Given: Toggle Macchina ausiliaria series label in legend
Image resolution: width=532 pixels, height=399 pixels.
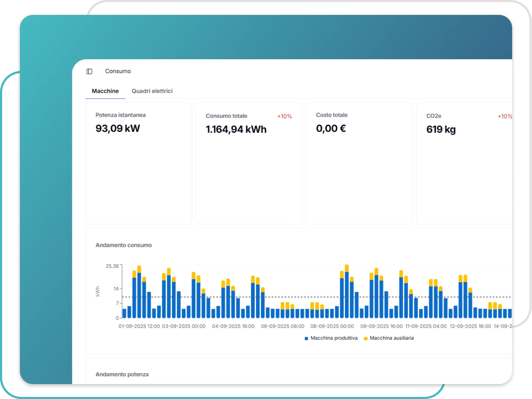Looking at the screenshot, I should pyautogui.click(x=392, y=338).
